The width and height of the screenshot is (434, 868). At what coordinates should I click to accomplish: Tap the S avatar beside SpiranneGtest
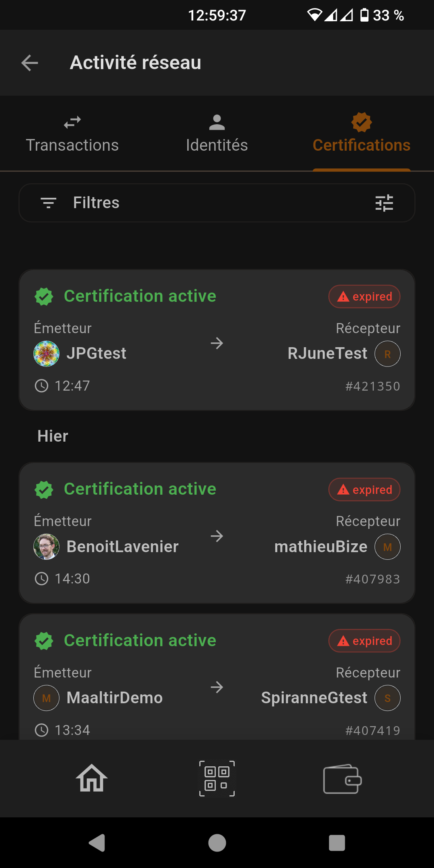pyautogui.click(x=387, y=698)
